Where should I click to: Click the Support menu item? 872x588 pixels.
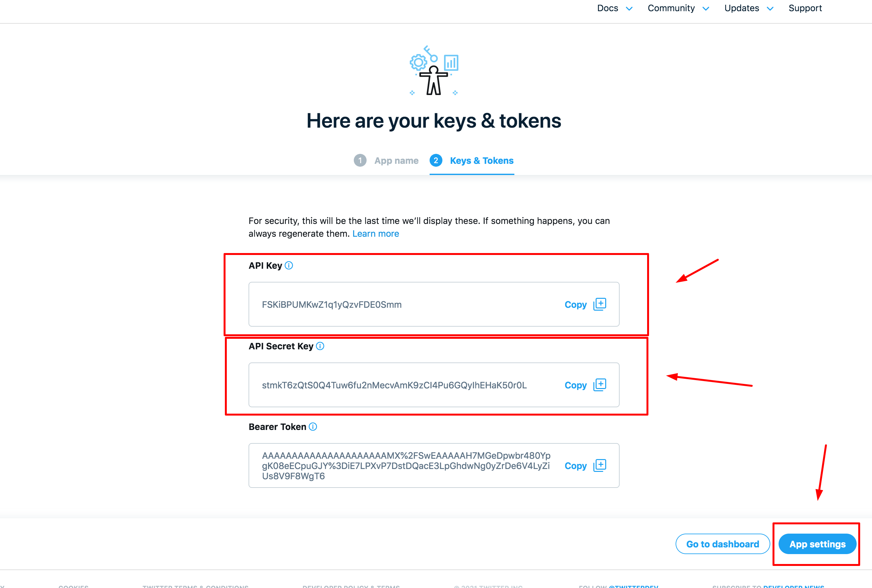804,9
